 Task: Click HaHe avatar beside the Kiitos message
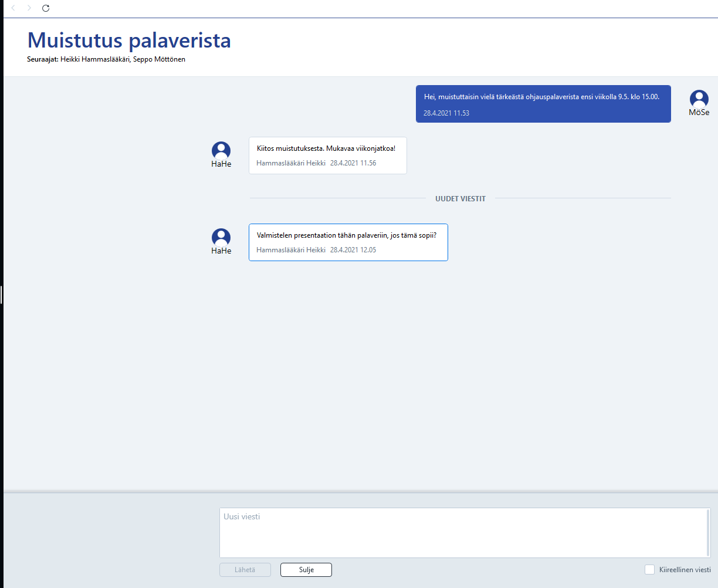221,151
